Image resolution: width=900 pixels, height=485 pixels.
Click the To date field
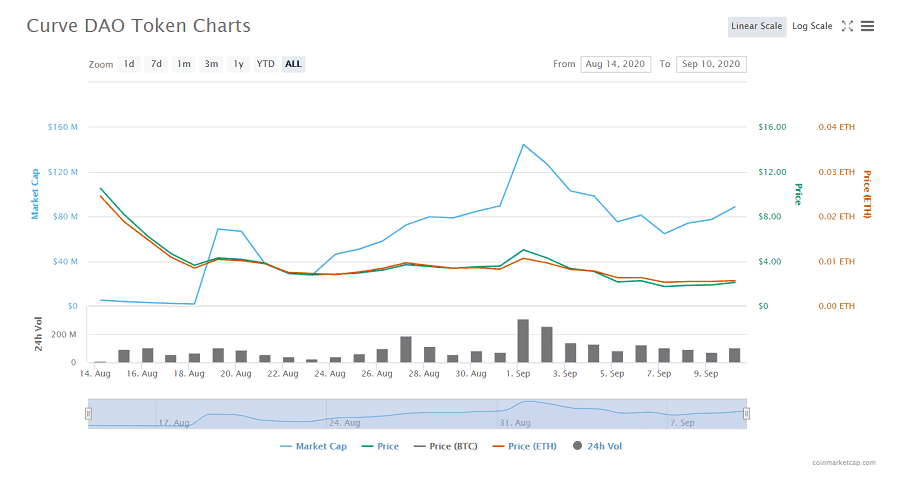711,64
